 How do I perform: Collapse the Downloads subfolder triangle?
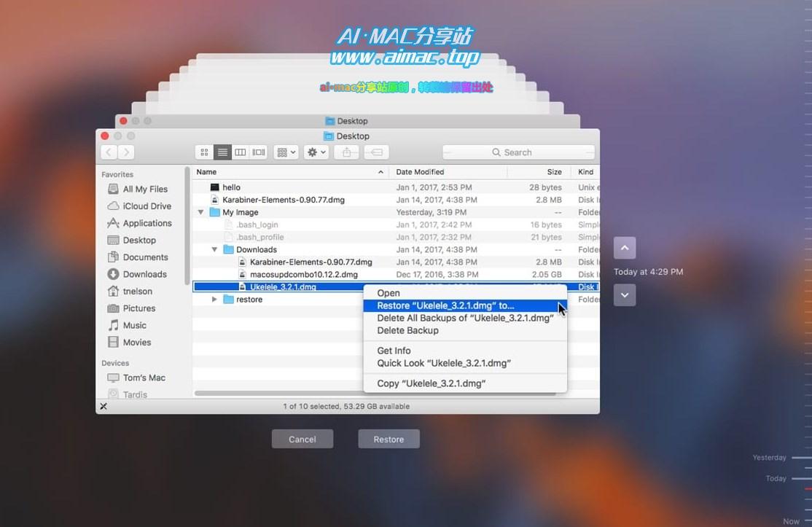click(214, 249)
